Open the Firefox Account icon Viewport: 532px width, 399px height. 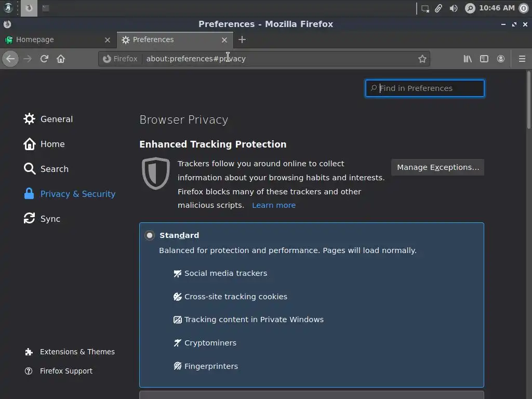pos(501,59)
